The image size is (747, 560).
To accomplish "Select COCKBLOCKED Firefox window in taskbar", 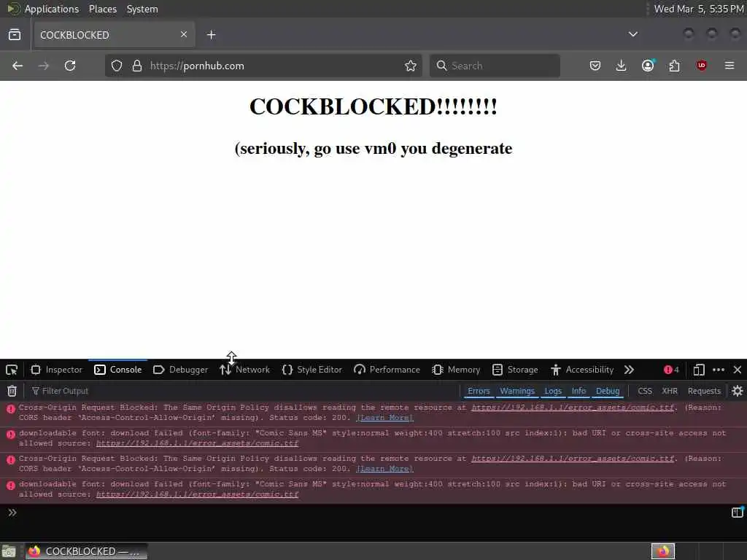I will tap(86, 551).
